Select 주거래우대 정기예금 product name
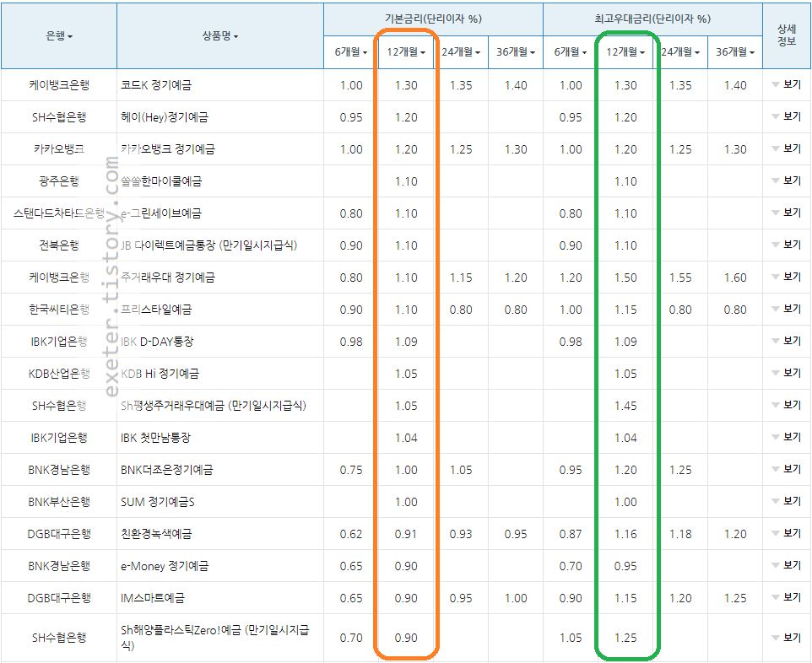The height and width of the screenshot is (663, 812). pyautogui.click(x=168, y=278)
